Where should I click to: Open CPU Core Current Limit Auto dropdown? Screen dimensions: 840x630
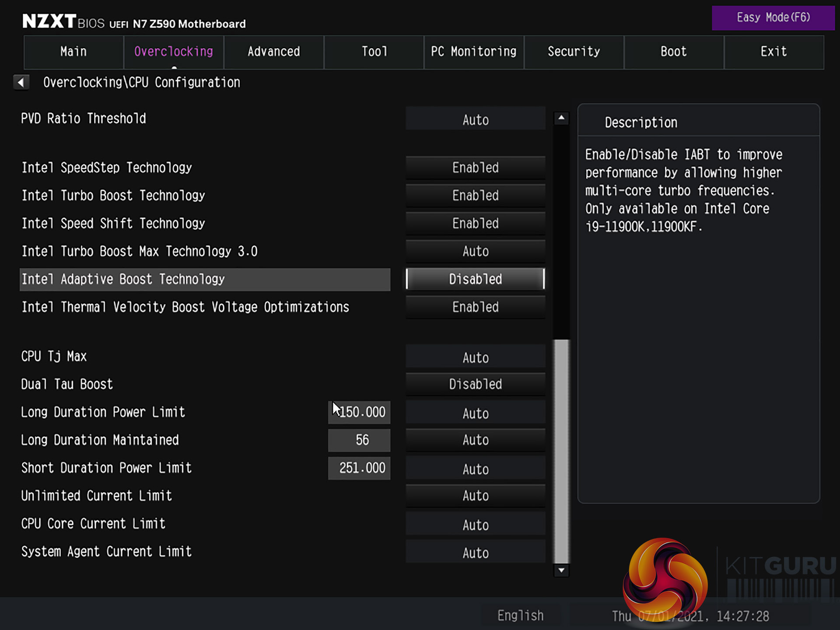click(x=475, y=524)
